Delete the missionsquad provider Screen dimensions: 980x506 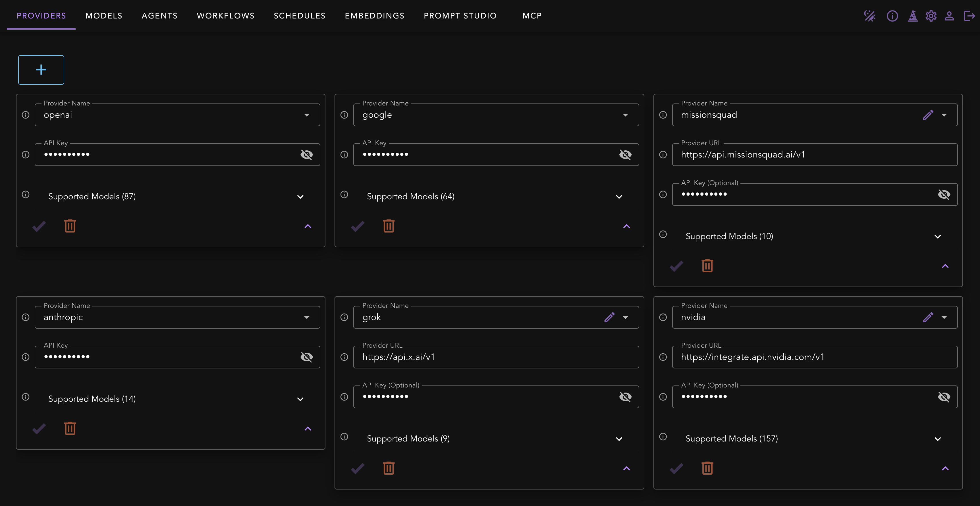click(707, 266)
